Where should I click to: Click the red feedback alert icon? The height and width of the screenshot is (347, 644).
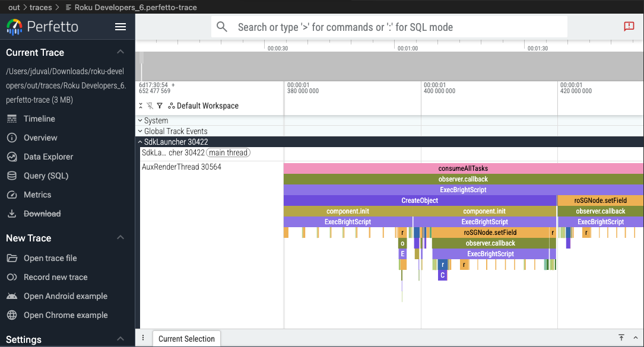click(629, 27)
